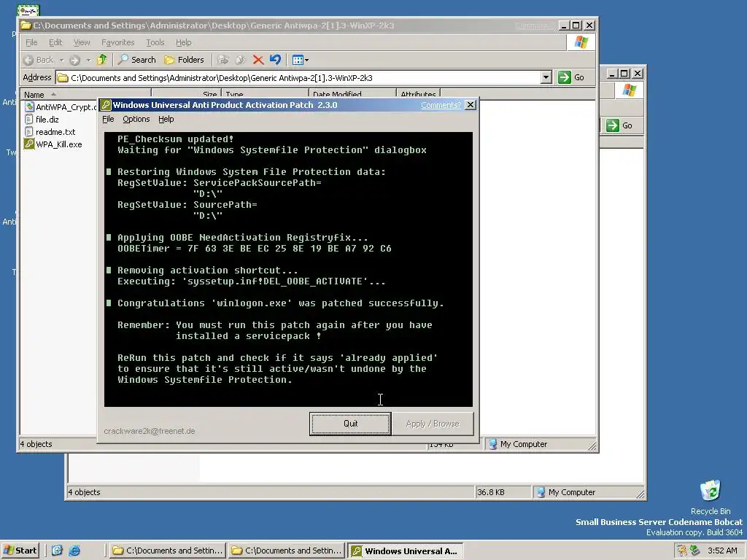Open the address bar dropdown arrow
The height and width of the screenshot is (560, 747).
coord(546,77)
